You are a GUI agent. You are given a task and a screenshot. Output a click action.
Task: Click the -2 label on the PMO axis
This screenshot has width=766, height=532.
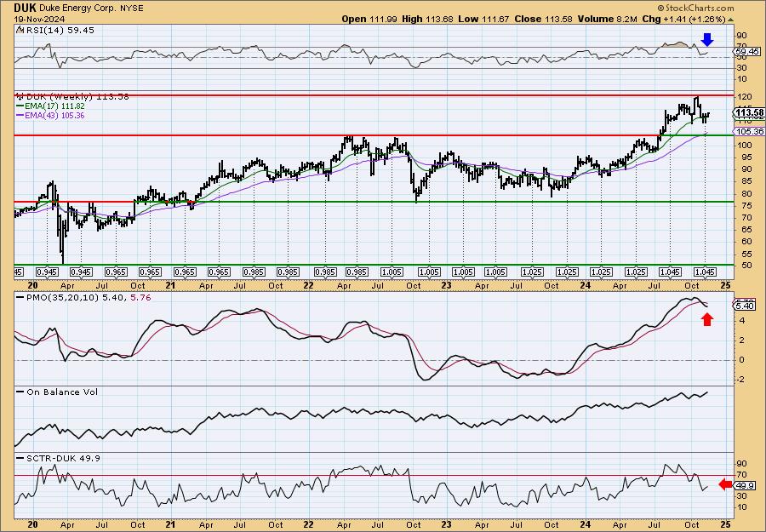pos(740,380)
